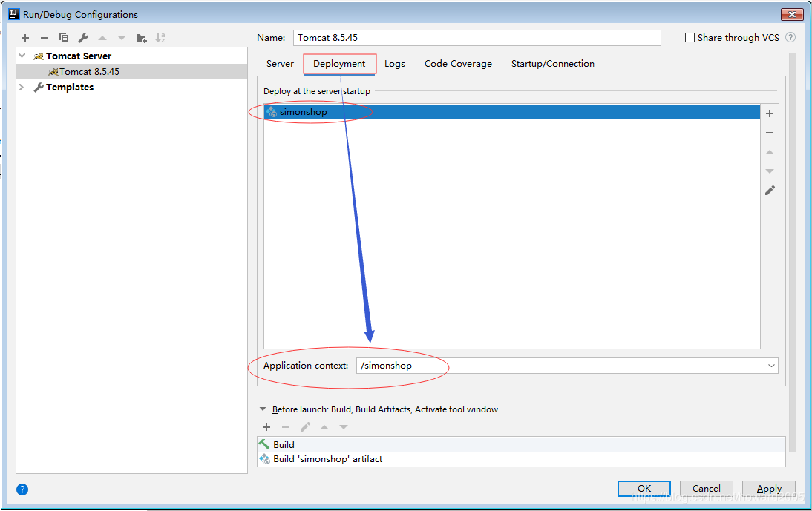Copy configuration icon in left toolbar
The image size is (812, 511).
coord(64,38)
